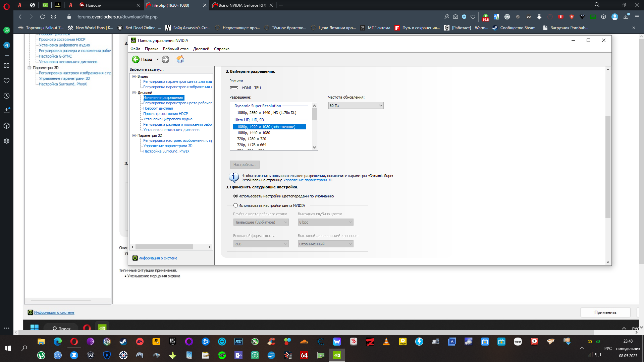Select use NVIDIA color settings radio button

[235, 205]
